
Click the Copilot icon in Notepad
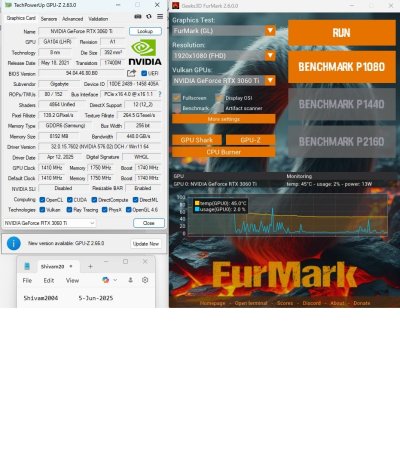(106, 280)
